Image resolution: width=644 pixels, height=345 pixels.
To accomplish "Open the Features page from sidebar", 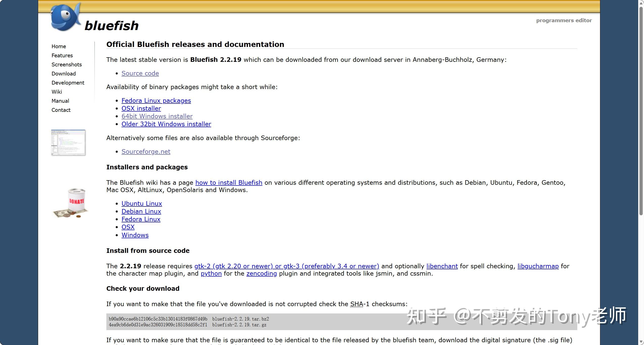I will tap(62, 56).
